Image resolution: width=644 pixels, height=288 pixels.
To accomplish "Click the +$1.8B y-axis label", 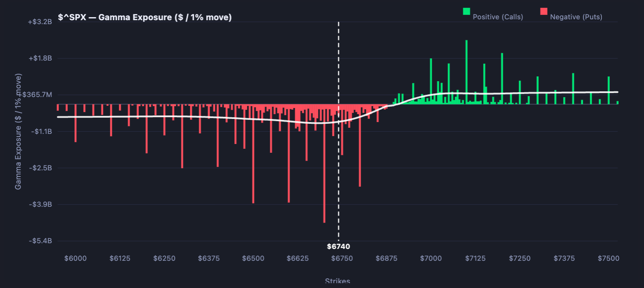I will pyautogui.click(x=40, y=58).
